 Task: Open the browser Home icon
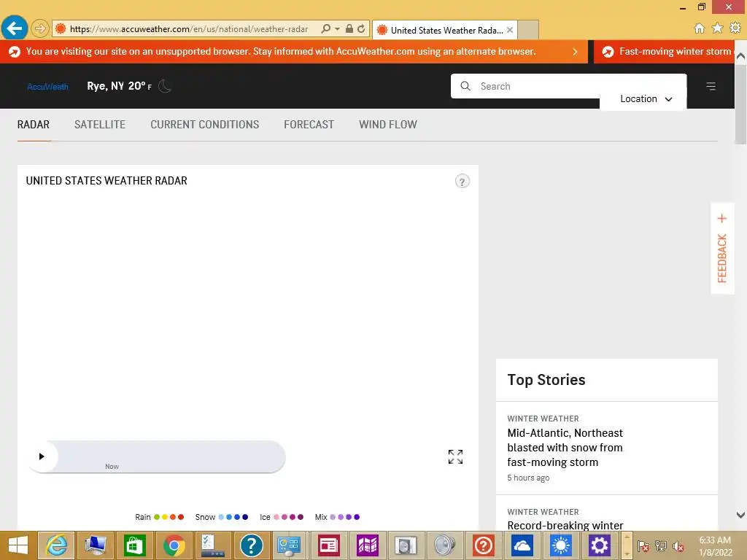point(699,28)
